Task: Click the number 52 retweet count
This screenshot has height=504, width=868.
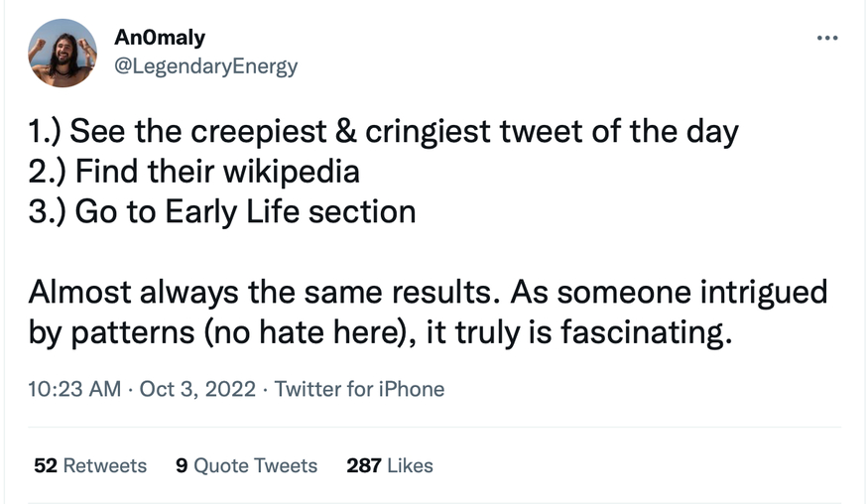Action: 45,465
